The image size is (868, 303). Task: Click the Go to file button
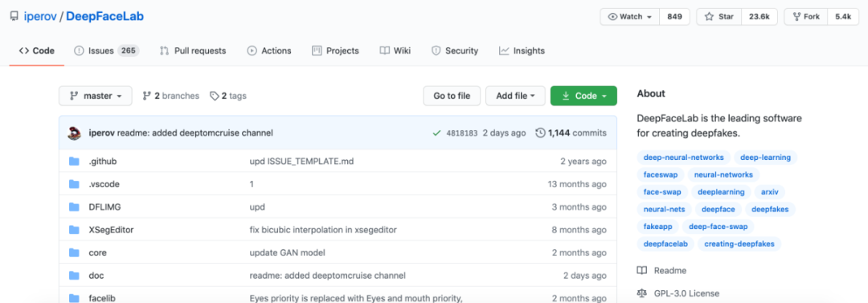coord(452,96)
